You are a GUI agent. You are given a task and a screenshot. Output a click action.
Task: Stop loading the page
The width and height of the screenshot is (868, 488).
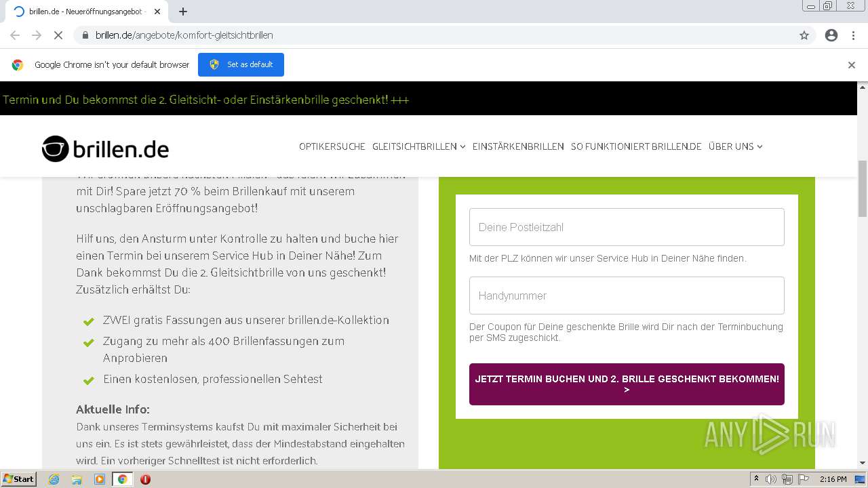[58, 35]
